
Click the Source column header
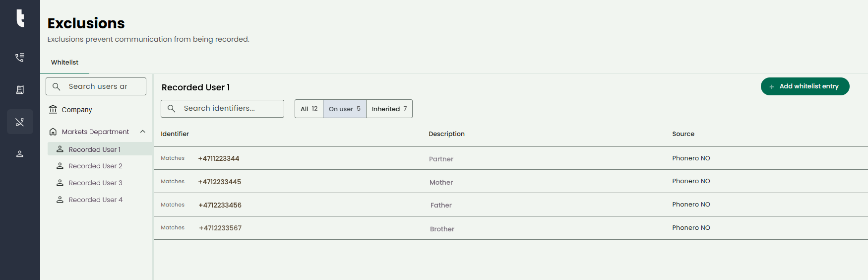point(683,134)
